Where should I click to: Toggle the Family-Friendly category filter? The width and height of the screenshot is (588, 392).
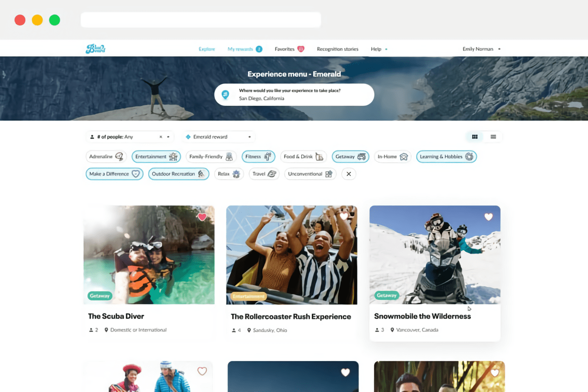(x=211, y=157)
